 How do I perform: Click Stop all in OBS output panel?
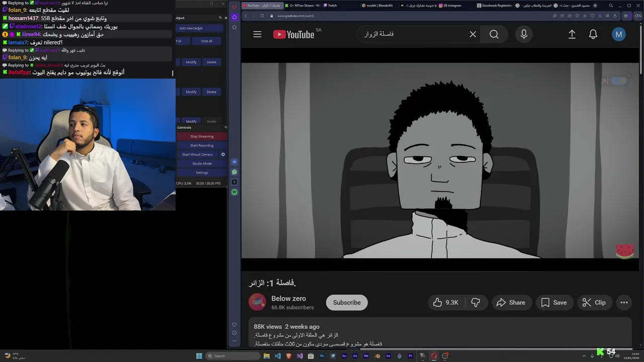(x=206, y=41)
